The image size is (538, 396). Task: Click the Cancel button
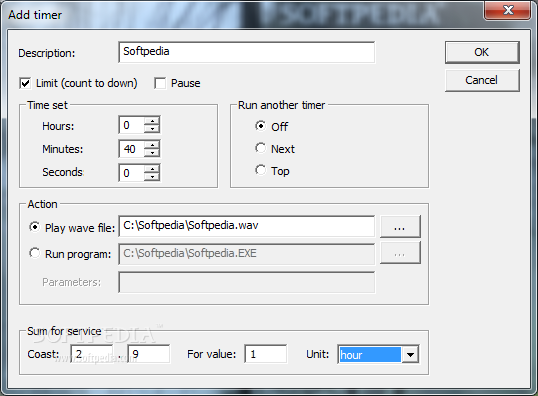(482, 80)
